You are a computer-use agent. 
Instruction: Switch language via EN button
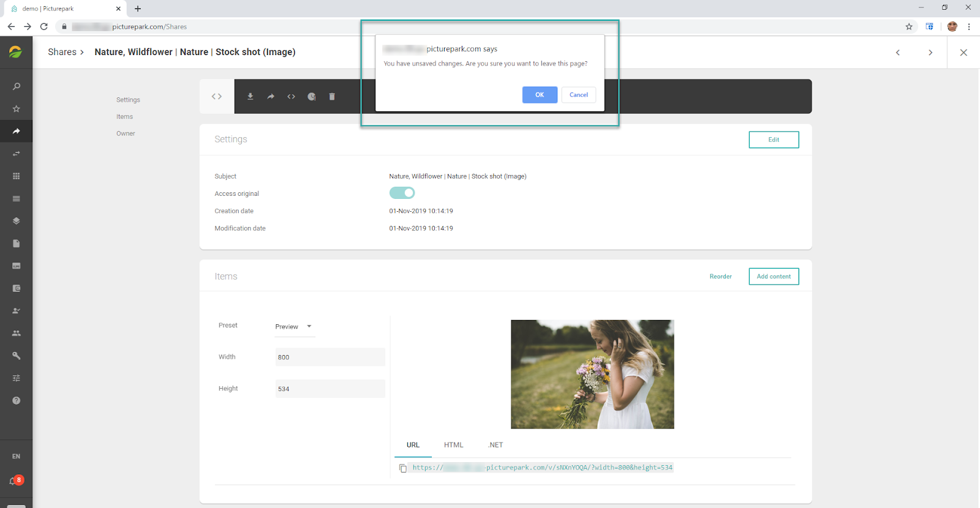click(x=16, y=457)
